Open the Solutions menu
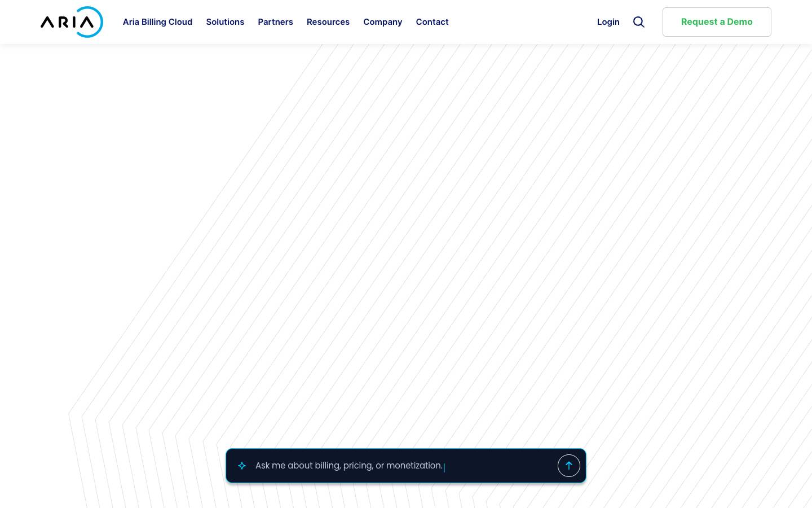Image resolution: width=812 pixels, height=508 pixels. (x=225, y=22)
